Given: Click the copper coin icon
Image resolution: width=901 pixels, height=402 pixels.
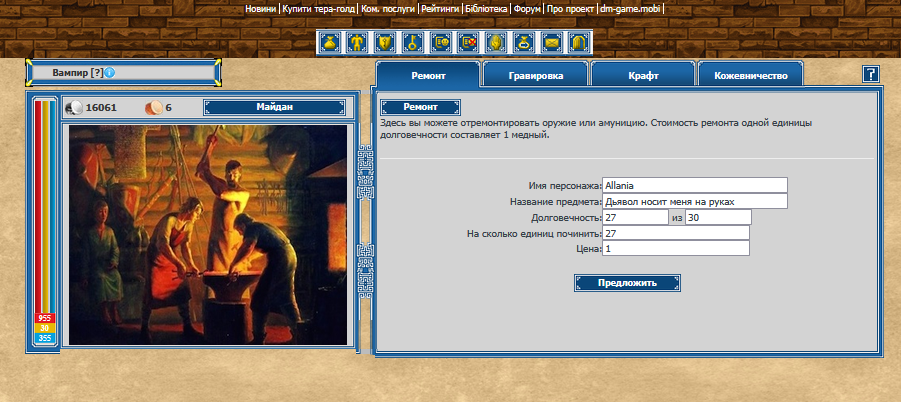Looking at the screenshot, I should (x=154, y=107).
